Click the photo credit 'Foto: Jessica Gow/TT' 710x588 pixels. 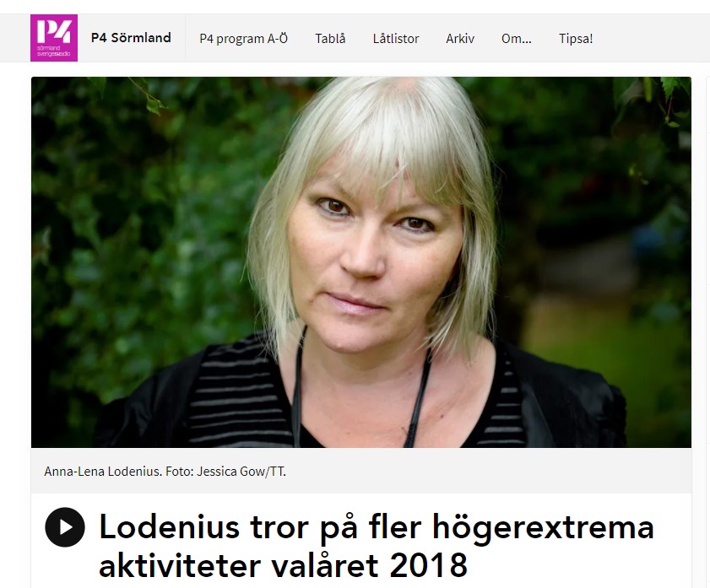(225, 472)
